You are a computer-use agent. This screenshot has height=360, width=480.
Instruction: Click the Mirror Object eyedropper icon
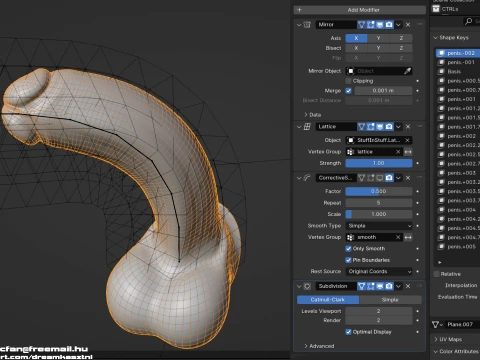point(407,71)
